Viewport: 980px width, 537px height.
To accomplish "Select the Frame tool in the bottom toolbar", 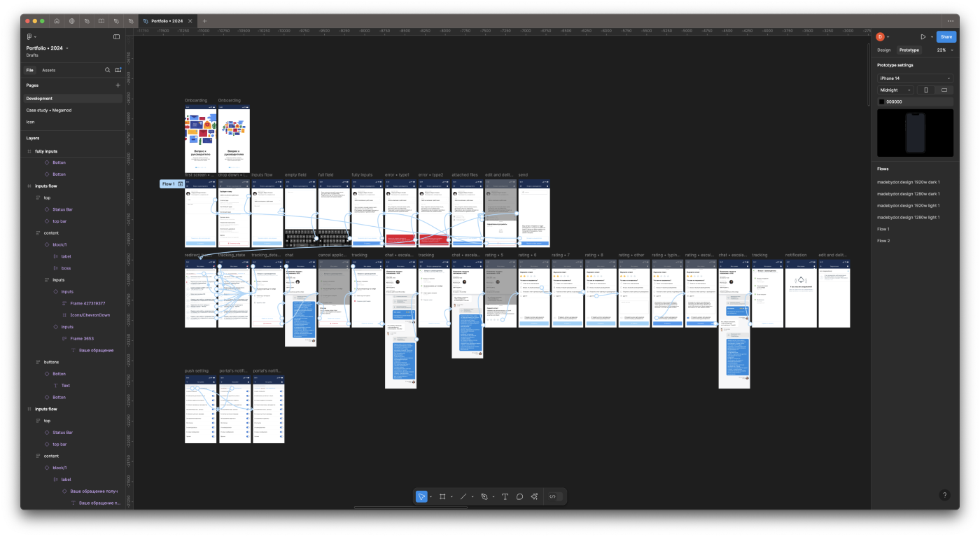I will 442,496.
